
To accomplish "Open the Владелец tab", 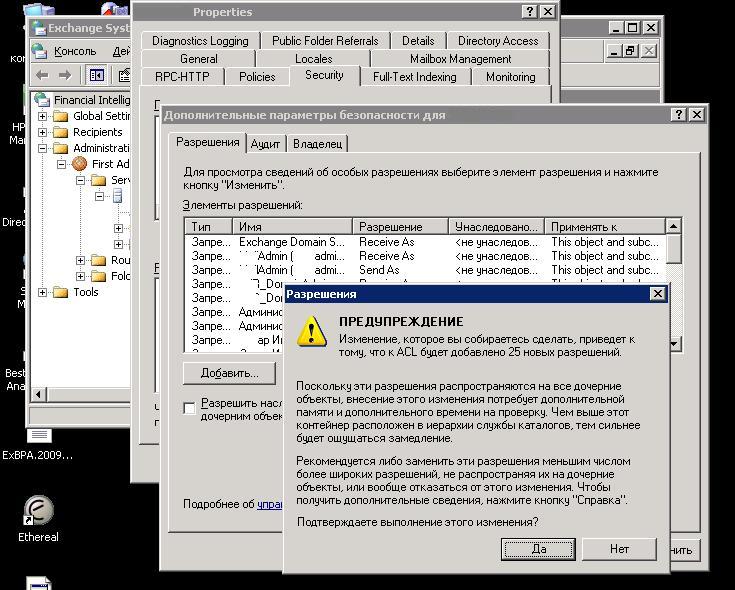I will 317,144.
